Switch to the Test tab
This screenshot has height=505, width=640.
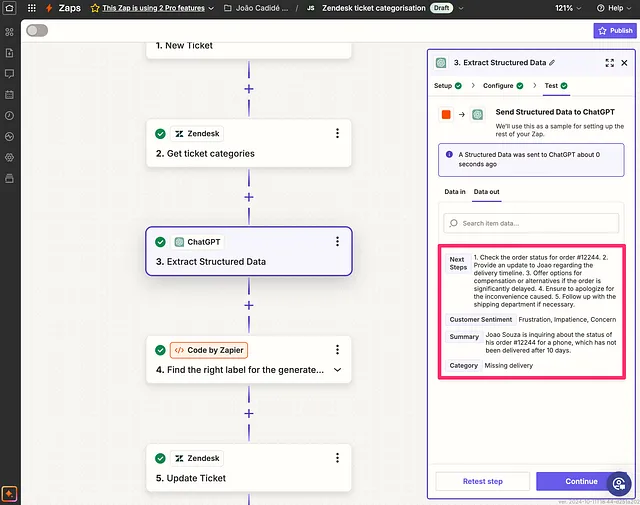[x=556, y=86]
